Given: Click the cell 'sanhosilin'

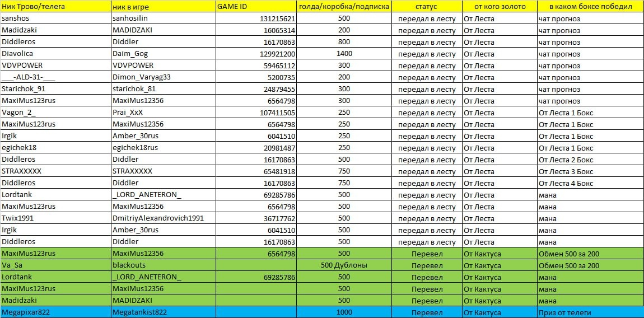Looking at the screenshot, I should (164, 18).
